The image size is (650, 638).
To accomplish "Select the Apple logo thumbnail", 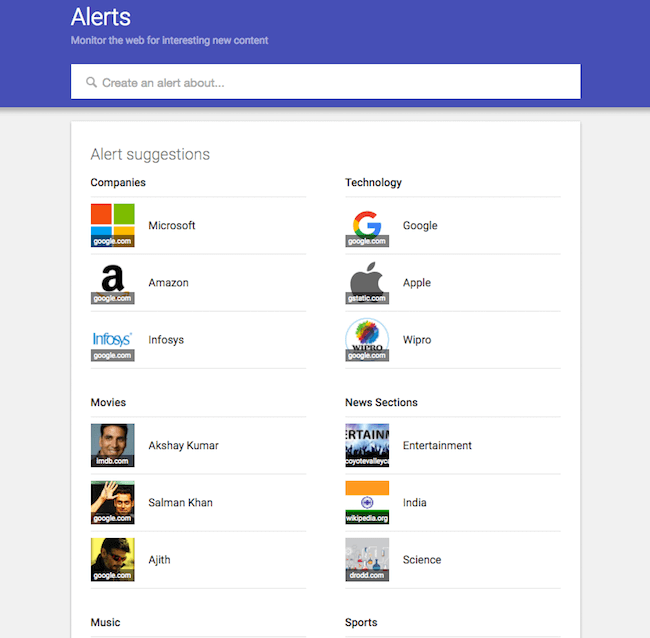I will [x=367, y=282].
